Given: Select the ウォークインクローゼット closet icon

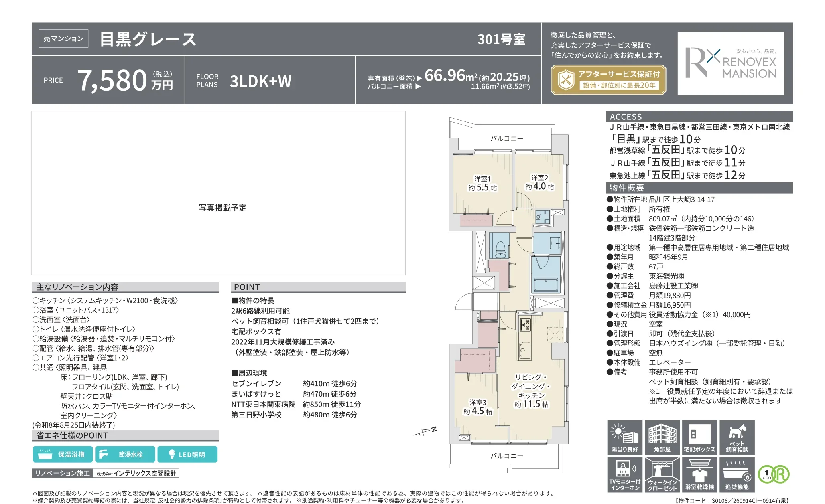Looking at the screenshot, I should pos(662,475).
